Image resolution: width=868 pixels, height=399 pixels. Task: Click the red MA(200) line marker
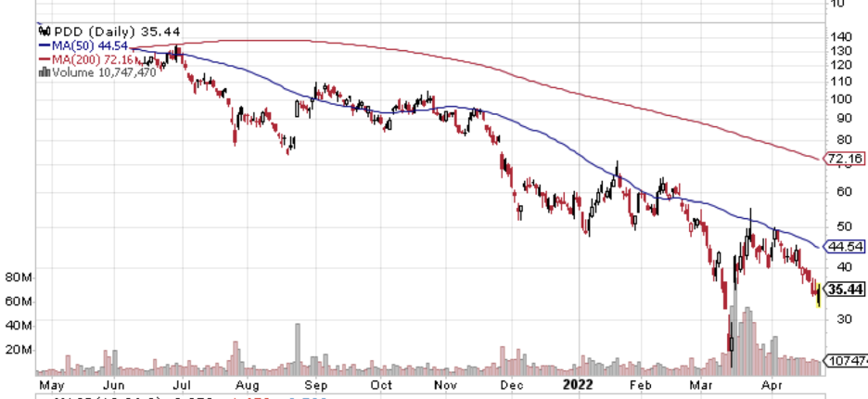[45, 59]
